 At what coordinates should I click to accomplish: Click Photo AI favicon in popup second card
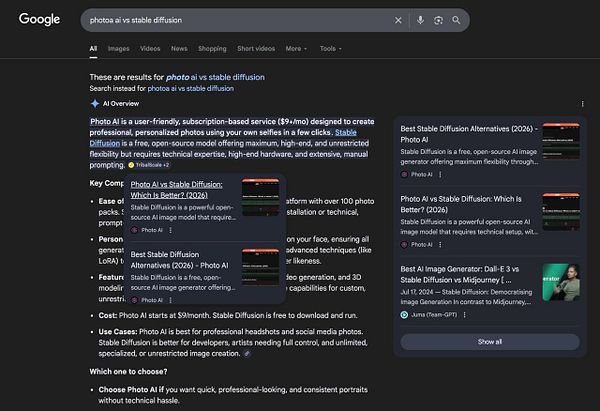[134, 300]
